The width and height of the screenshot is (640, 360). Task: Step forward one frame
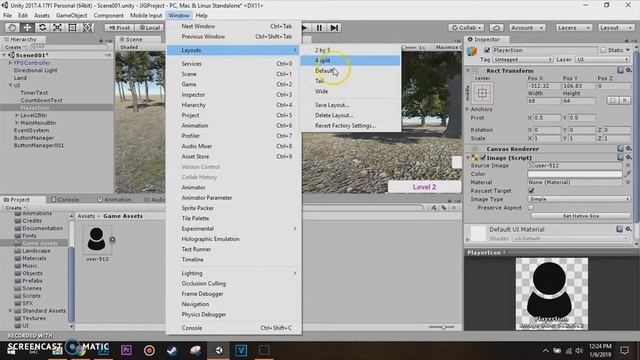click(x=334, y=28)
